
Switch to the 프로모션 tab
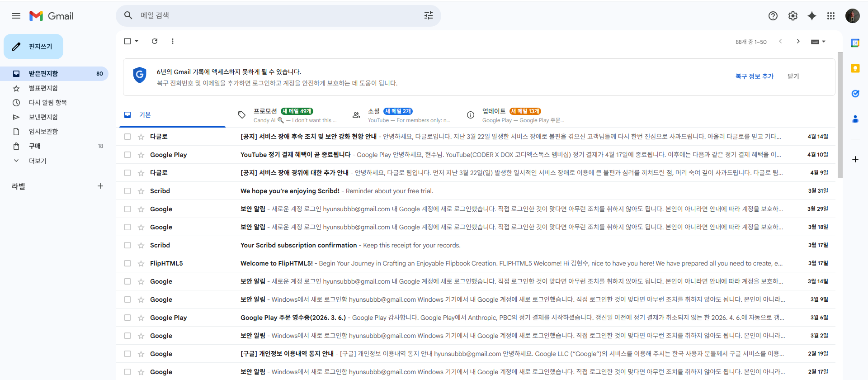coord(288,115)
